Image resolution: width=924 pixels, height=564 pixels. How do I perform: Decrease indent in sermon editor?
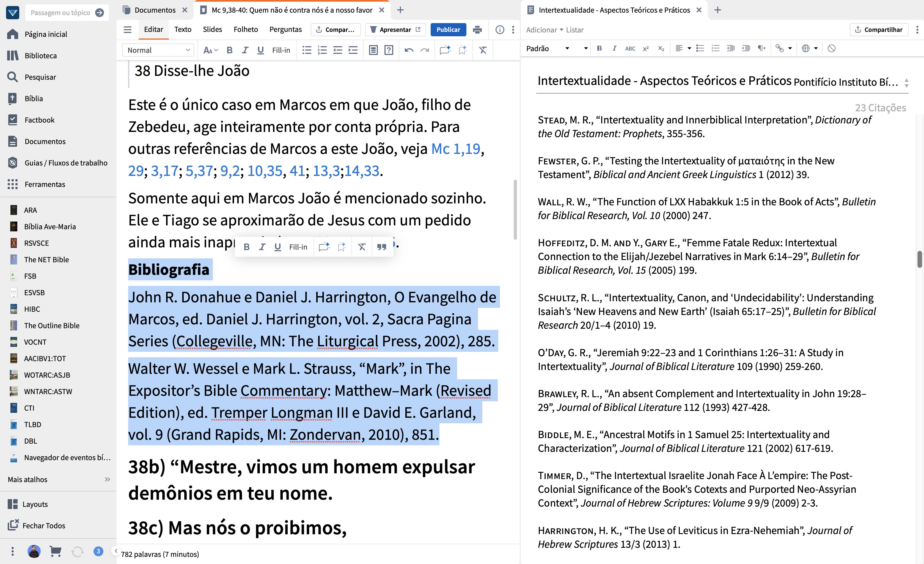(x=337, y=50)
